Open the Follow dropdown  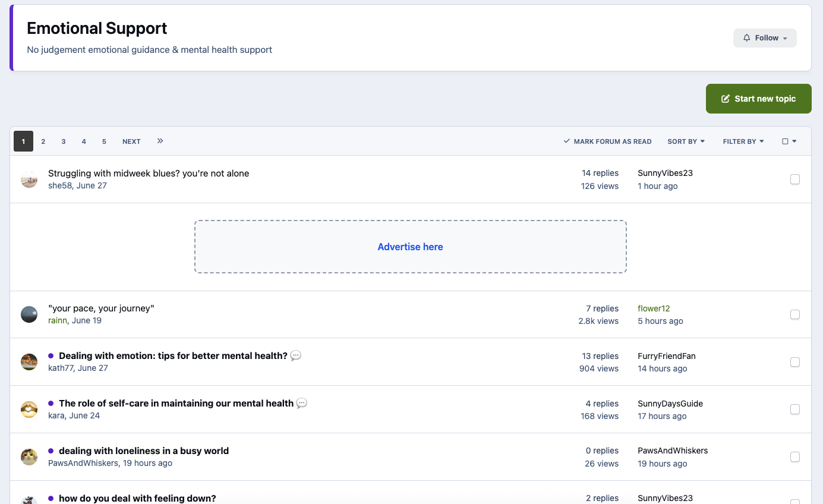point(765,38)
